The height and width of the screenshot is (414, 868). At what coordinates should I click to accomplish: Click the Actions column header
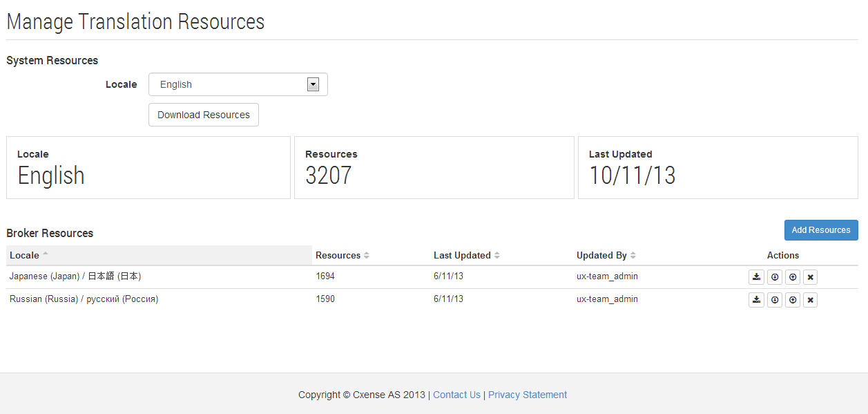point(783,255)
